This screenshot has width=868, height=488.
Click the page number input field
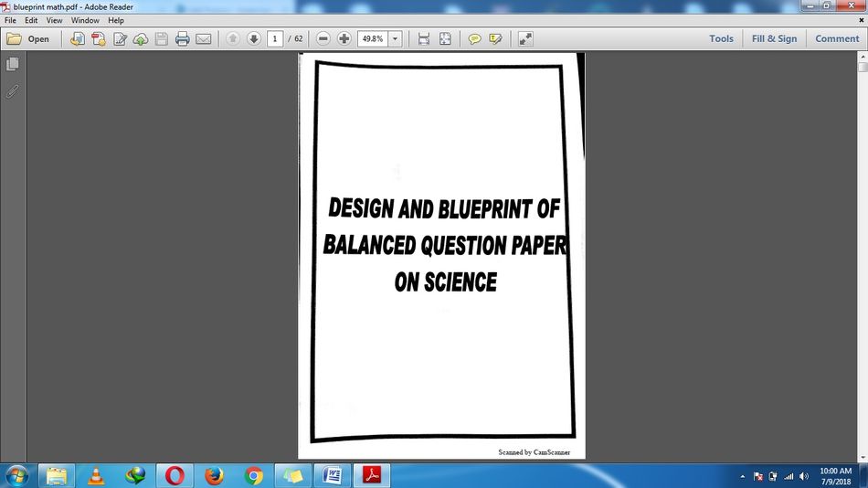point(275,39)
